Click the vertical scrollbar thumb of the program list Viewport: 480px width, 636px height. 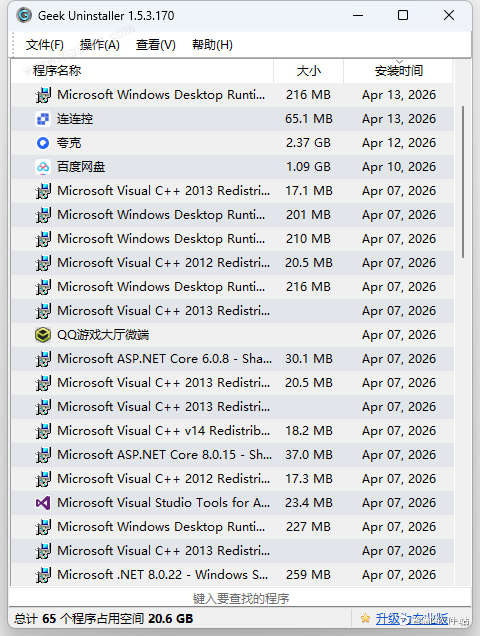463,182
